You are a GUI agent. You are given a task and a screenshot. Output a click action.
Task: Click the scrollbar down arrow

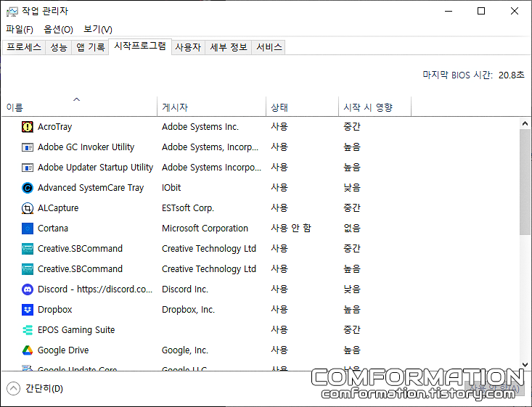pyautogui.click(x=525, y=365)
